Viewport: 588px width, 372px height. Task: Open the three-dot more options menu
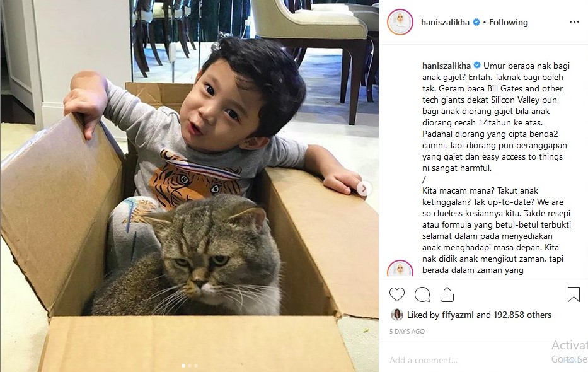click(574, 22)
